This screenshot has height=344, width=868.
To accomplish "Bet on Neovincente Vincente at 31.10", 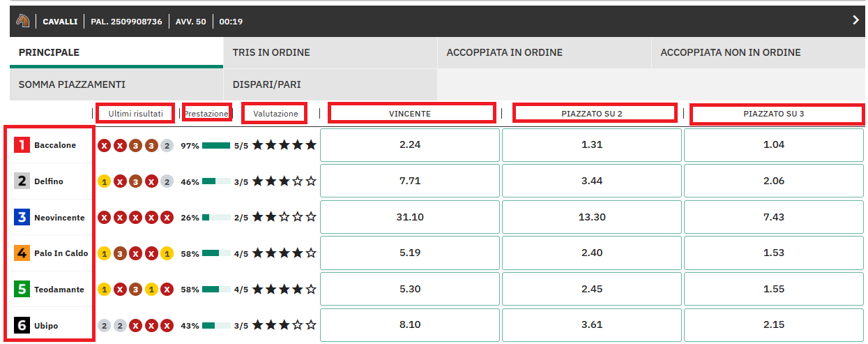I will point(410,217).
